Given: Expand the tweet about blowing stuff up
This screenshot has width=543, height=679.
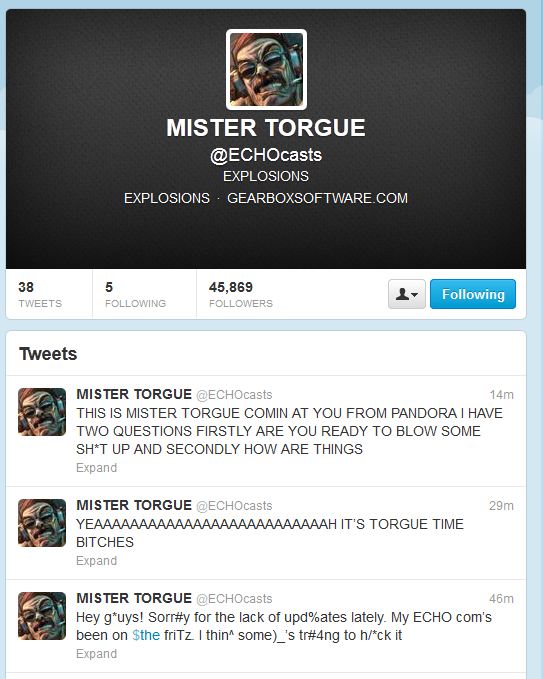Looking at the screenshot, I should 97,468.
